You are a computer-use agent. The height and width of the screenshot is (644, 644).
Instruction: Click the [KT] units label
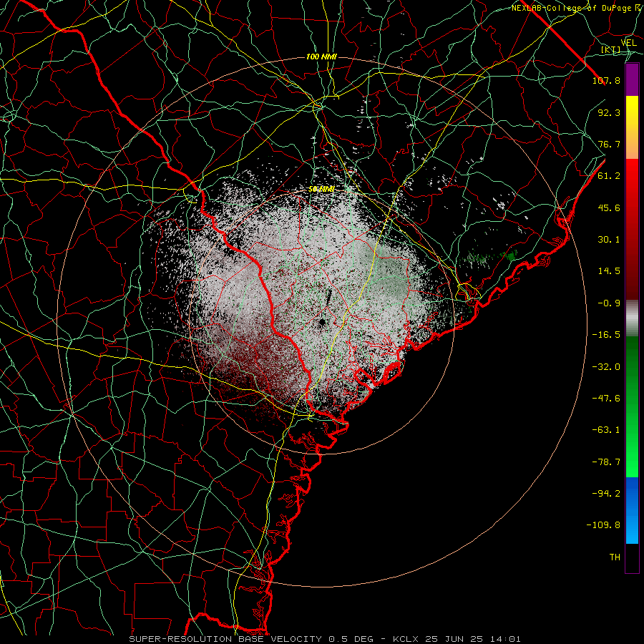(611, 50)
